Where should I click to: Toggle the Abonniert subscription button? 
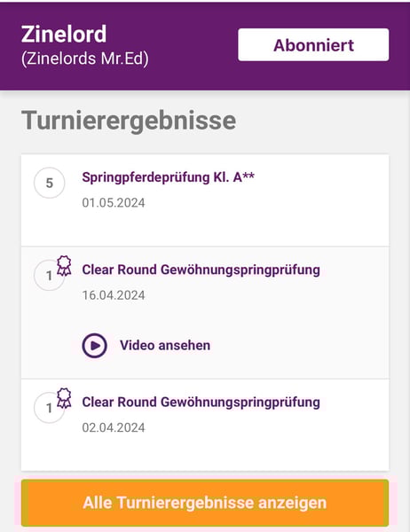pyautogui.click(x=313, y=45)
